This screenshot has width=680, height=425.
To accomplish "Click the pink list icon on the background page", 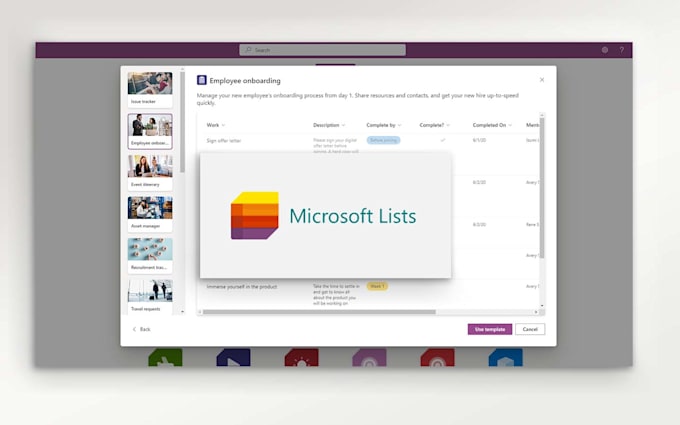I will (369, 358).
